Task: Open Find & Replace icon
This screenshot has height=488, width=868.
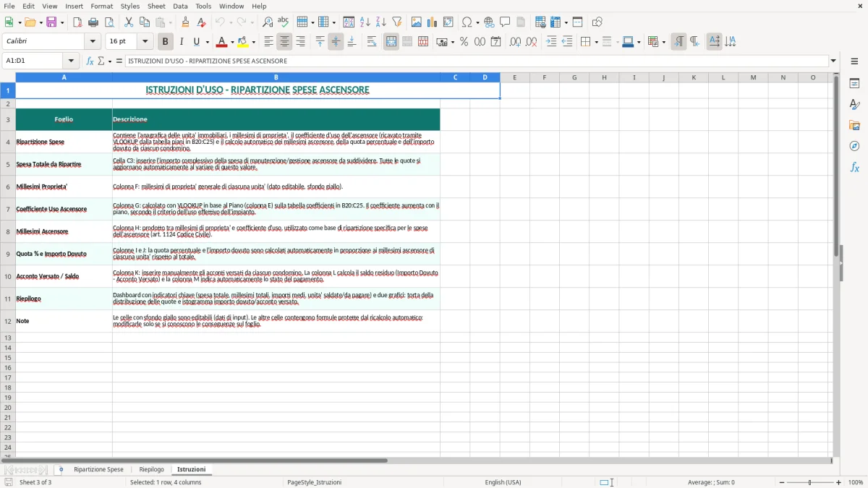Action: pos(268,22)
